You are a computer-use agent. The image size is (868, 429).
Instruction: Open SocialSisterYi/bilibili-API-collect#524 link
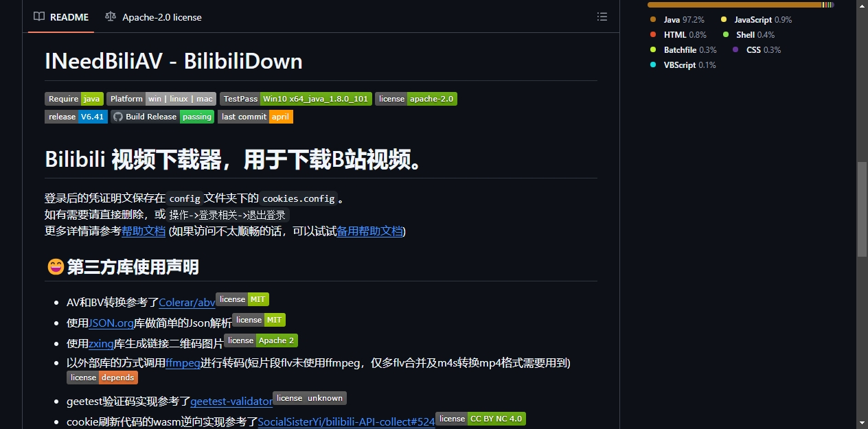346,422
